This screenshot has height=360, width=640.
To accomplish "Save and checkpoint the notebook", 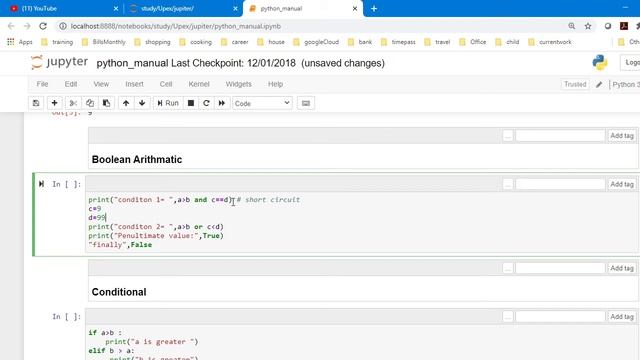I will point(36,103).
